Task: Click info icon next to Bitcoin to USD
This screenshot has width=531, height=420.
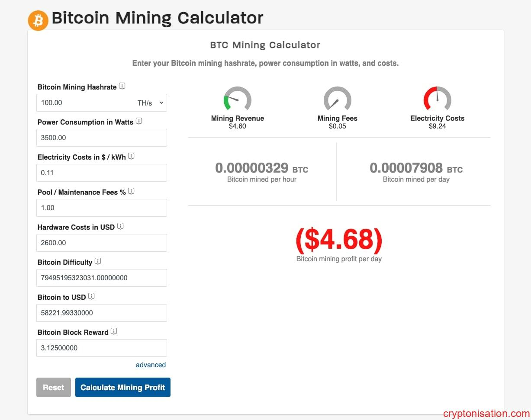Action: pyautogui.click(x=91, y=296)
